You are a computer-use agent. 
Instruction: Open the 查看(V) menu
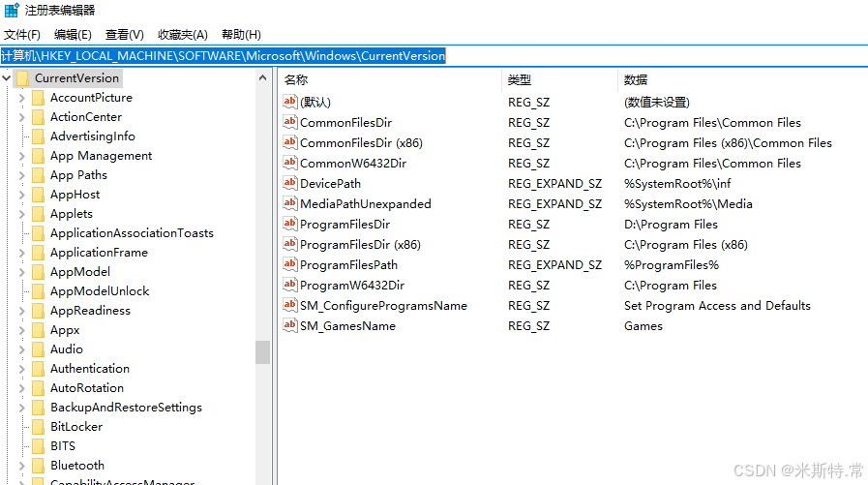point(125,35)
